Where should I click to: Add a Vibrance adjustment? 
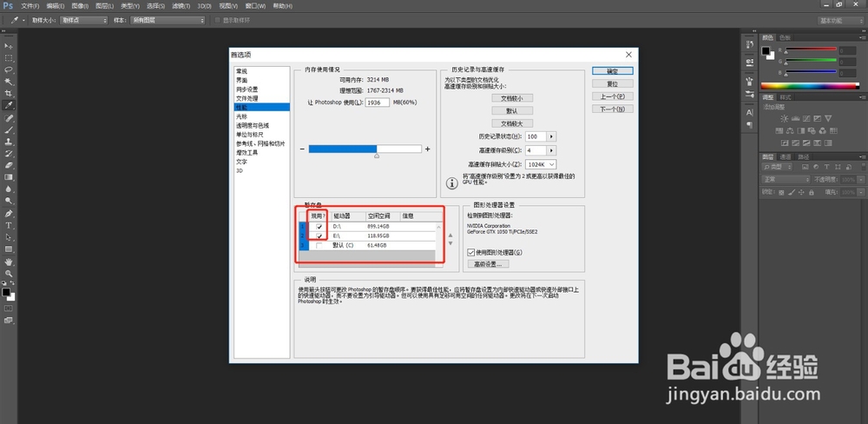pos(828,119)
